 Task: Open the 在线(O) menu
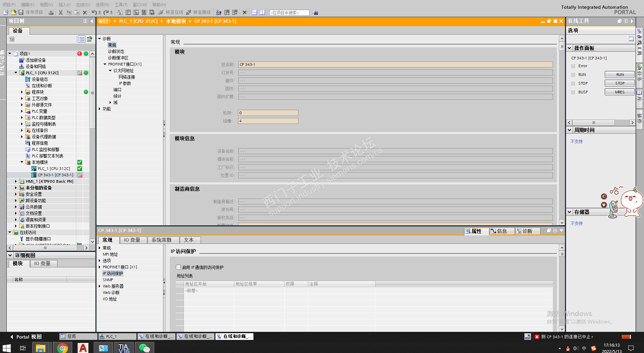83,5
